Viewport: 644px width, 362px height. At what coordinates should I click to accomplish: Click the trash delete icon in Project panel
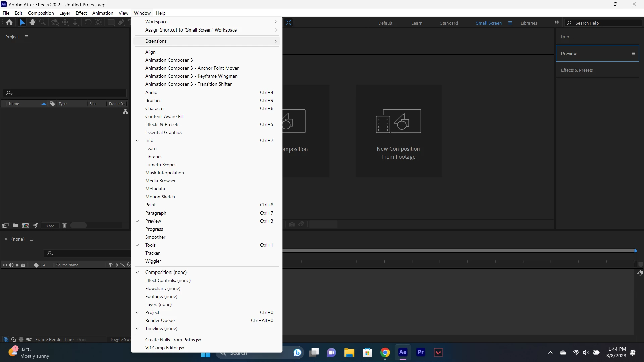click(x=64, y=225)
